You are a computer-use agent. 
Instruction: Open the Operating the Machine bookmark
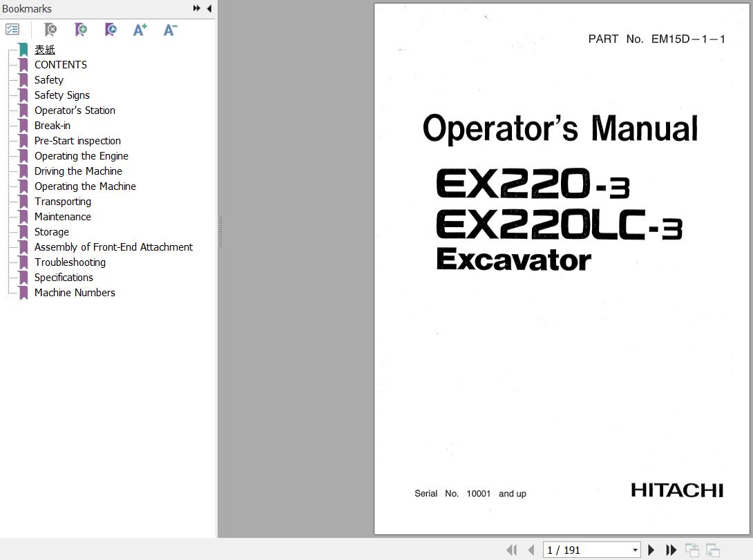pyautogui.click(x=85, y=186)
